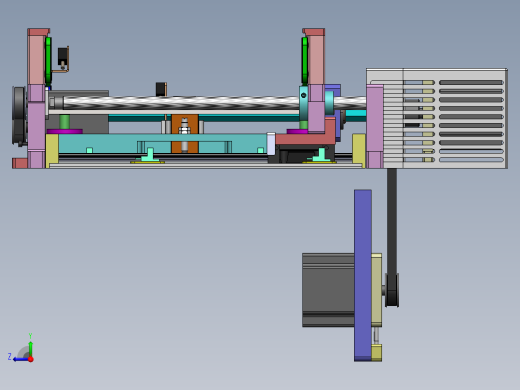The height and width of the screenshot is (390, 520).
Task: Select the black sensor above the lead screw
Action: tap(161, 89)
